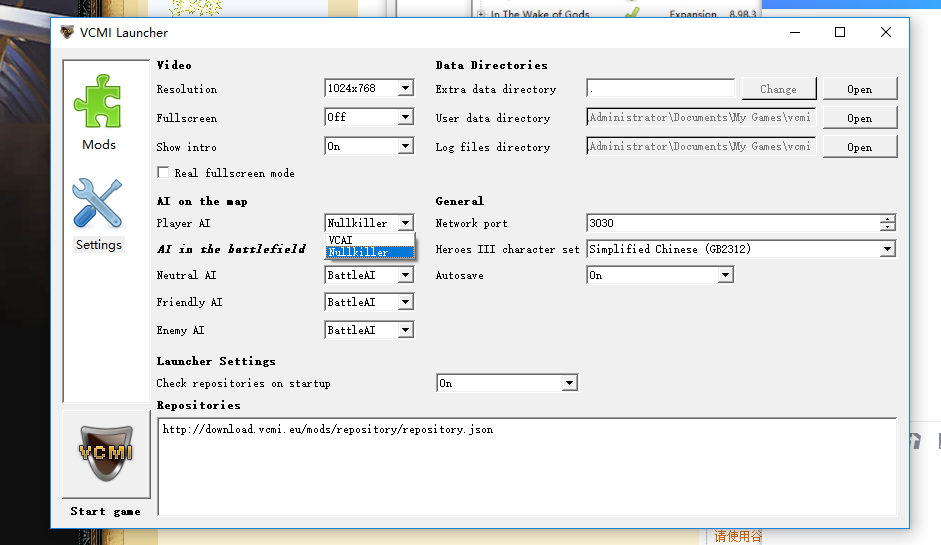
Task: Click the Extra data directory input field
Action: tap(660, 88)
